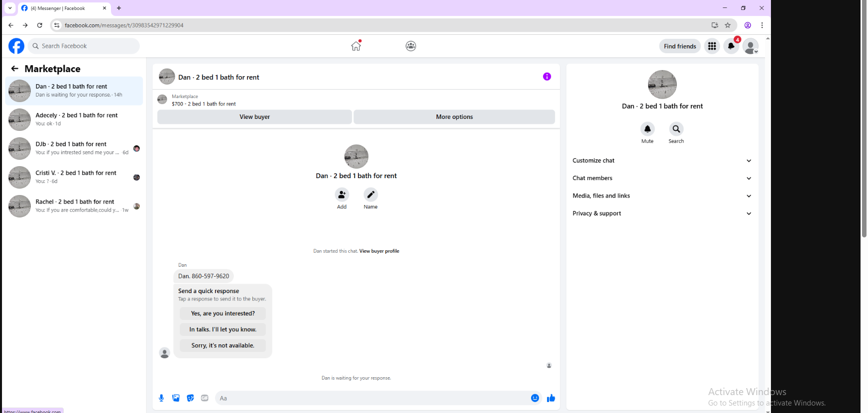
Task: Open the account profile avatar menu
Action: 751,46
